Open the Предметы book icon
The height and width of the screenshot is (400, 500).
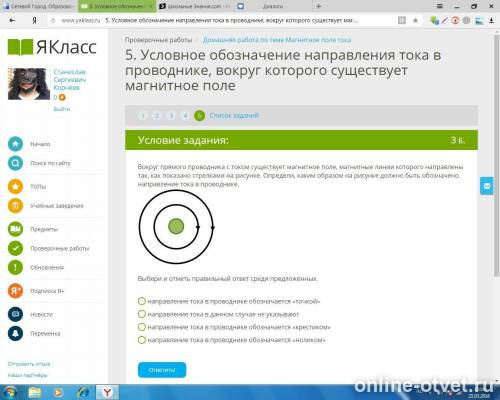[x=15, y=229]
